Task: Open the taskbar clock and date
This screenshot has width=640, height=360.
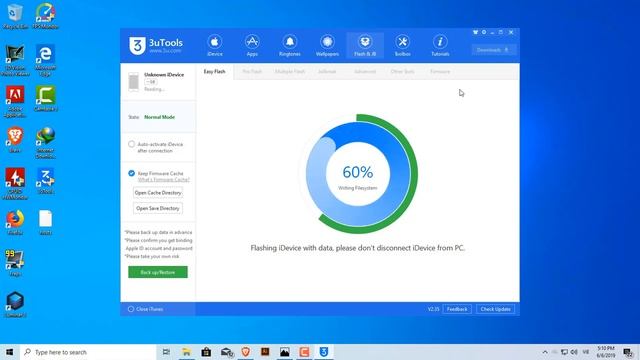Action: 606,352
